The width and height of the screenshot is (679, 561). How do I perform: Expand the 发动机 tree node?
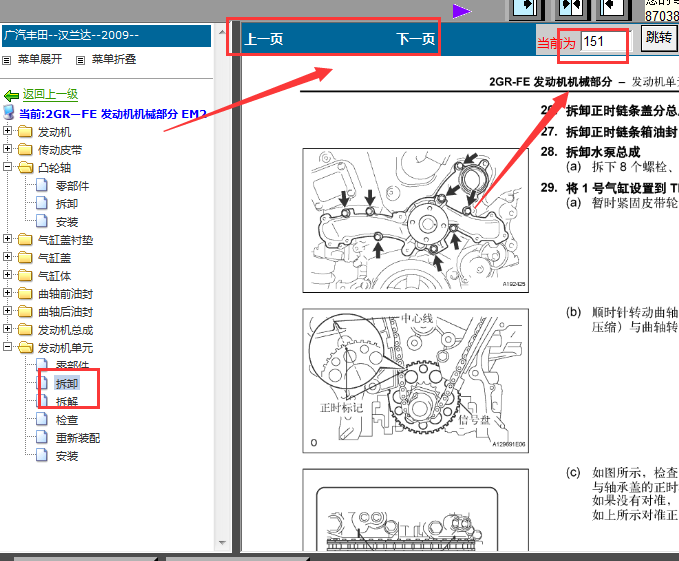[x=7, y=130]
